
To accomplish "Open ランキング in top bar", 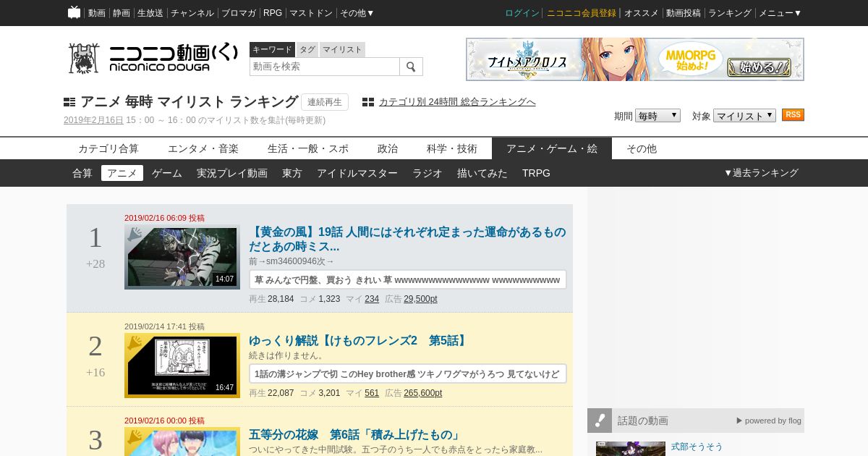I will click(x=730, y=13).
